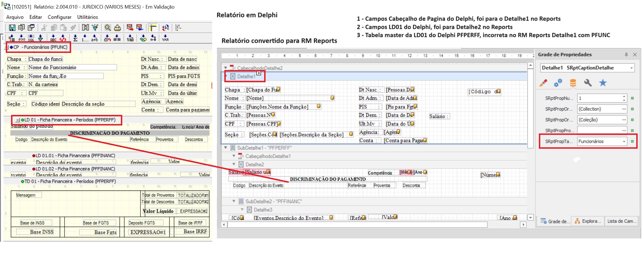The height and width of the screenshot is (260, 644).
Task: Click the ellipsis button of SRptPropPro...
Action: (624, 130)
